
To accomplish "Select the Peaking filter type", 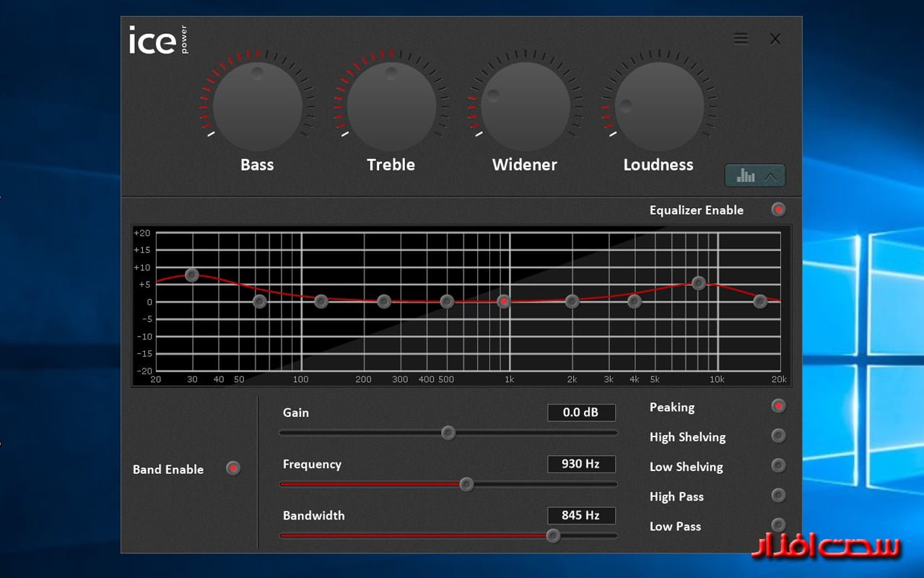I will click(x=778, y=406).
